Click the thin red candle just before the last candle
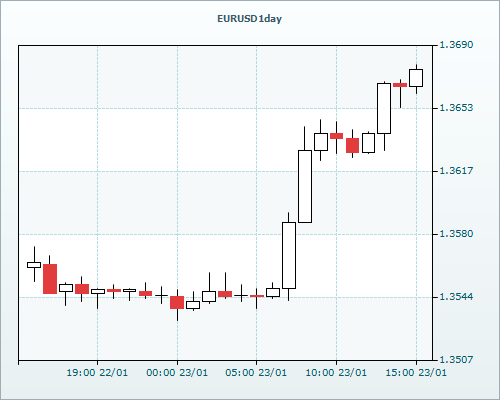500x400 pixels. (x=400, y=85)
